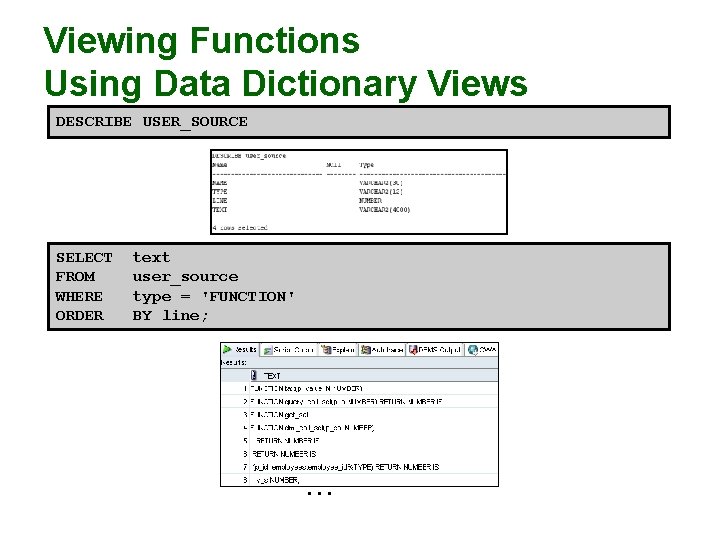This screenshot has width=720, height=540.
Task: Click the Script Output tab icon
Action: point(268,350)
